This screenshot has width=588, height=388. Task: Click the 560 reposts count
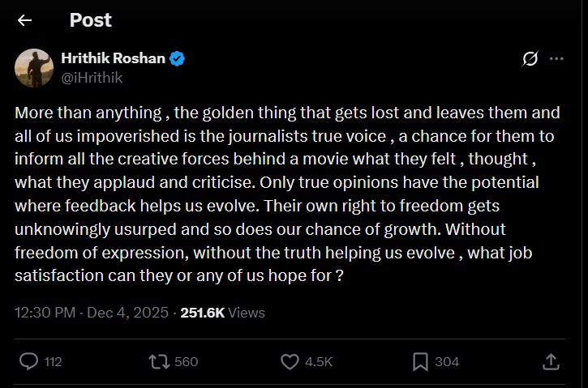click(x=186, y=362)
